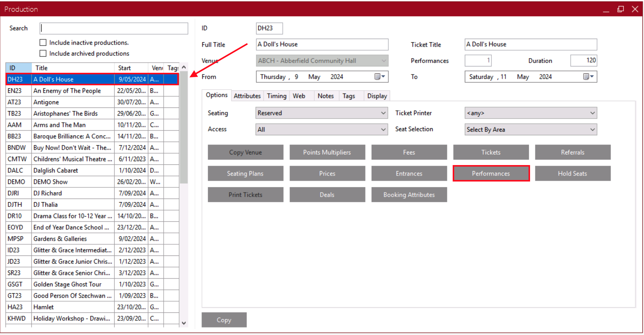644x335 pixels.
Task: Open the To date calendar picker
Action: point(588,77)
